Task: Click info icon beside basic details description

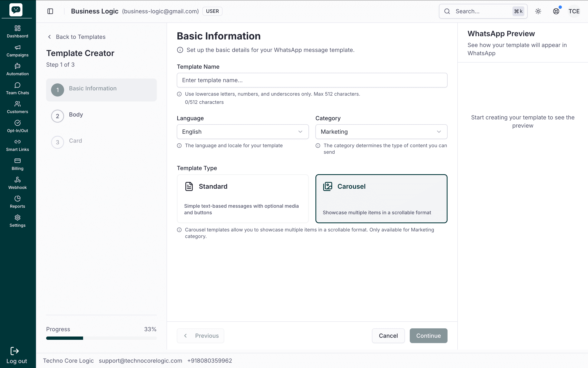Action: click(x=180, y=50)
